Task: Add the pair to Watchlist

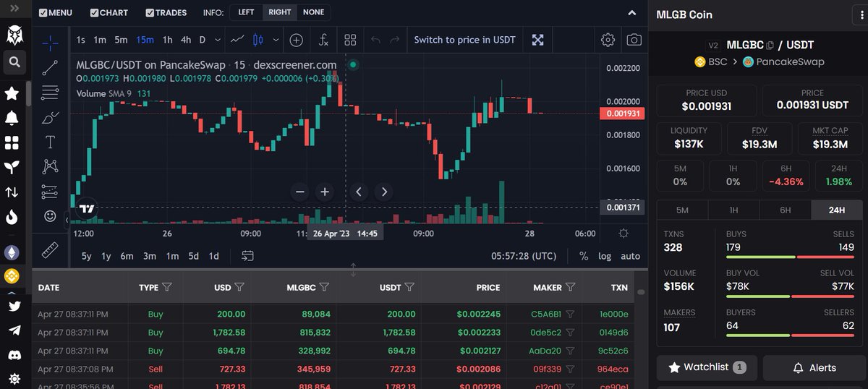Action: click(x=707, y=367)
